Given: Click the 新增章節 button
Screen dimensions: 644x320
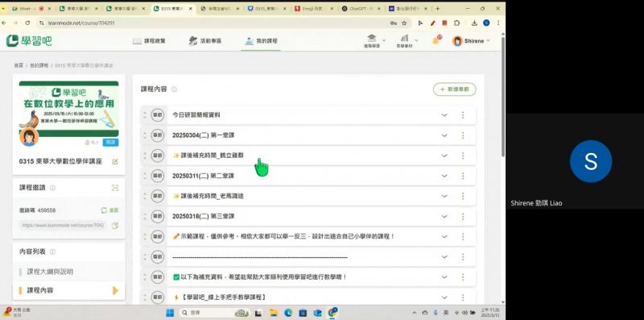Looking at the screenshot, I should (x=455, y=89).
